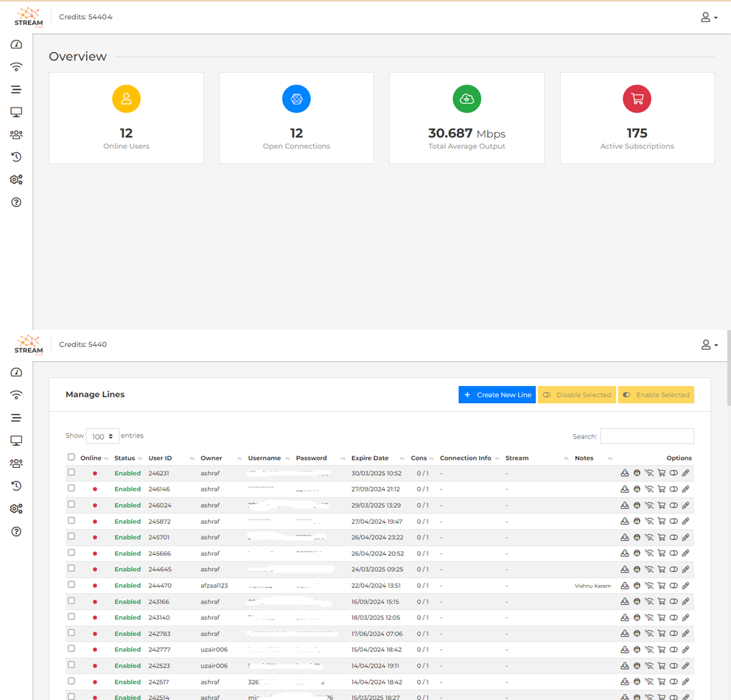Click download icon for user 243166
The width and height of the screenshot is (731, 700).
pyautogui.click(x=625, y=601)
